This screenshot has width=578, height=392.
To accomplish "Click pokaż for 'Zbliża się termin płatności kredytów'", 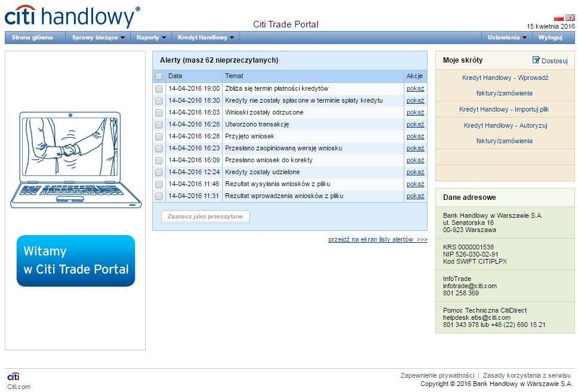I will tap(416, 88).
